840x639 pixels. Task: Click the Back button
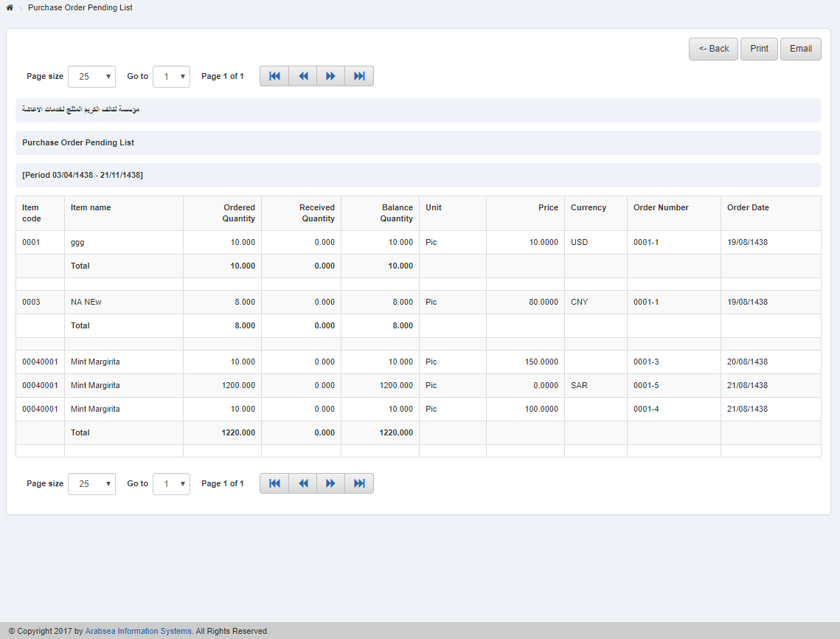[x=712, y=48]
